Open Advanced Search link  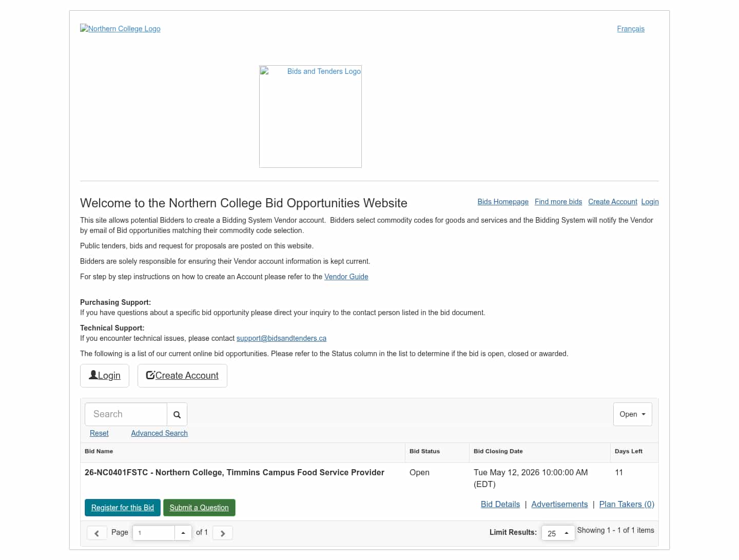[x=159, y=433]
